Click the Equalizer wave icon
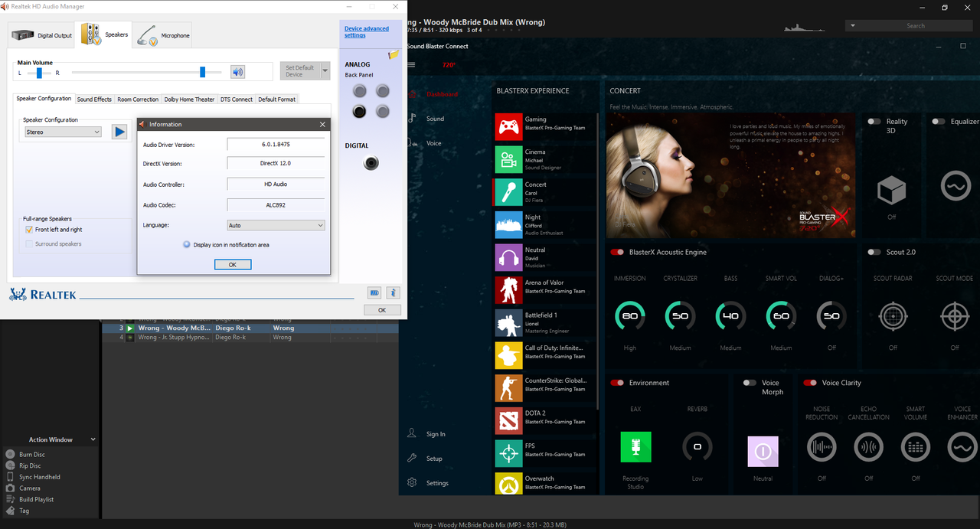The width and height of the screenshot is (980, 529). [x=955, y=186]
